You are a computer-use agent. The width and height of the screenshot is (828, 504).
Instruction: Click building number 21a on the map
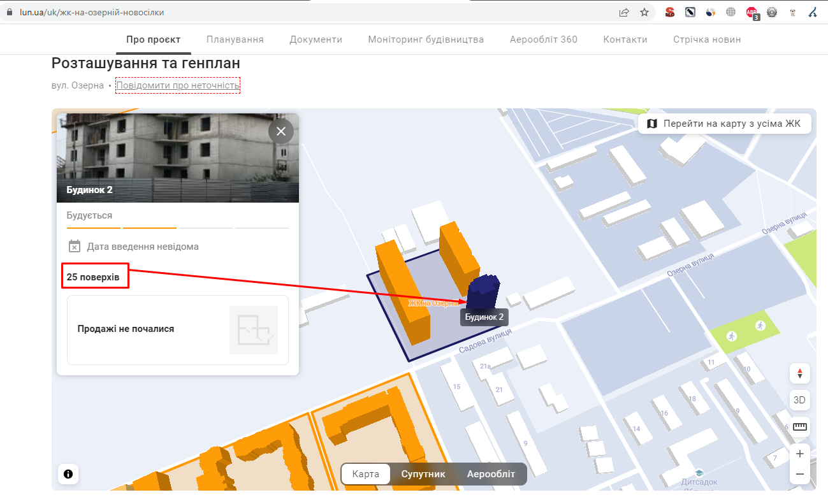pos(486,366)
